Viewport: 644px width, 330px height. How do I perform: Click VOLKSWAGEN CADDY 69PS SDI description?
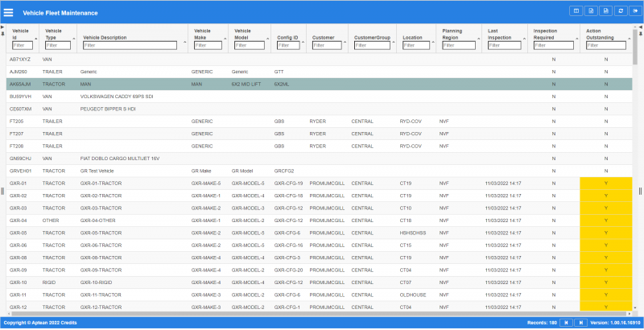click(x=117, y=97)
